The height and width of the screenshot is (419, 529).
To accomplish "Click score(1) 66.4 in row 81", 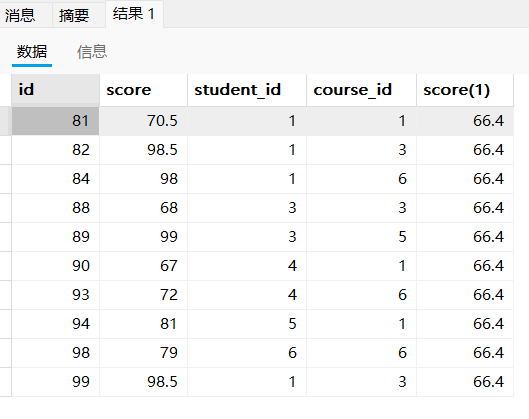I will (x=465, y=121).
